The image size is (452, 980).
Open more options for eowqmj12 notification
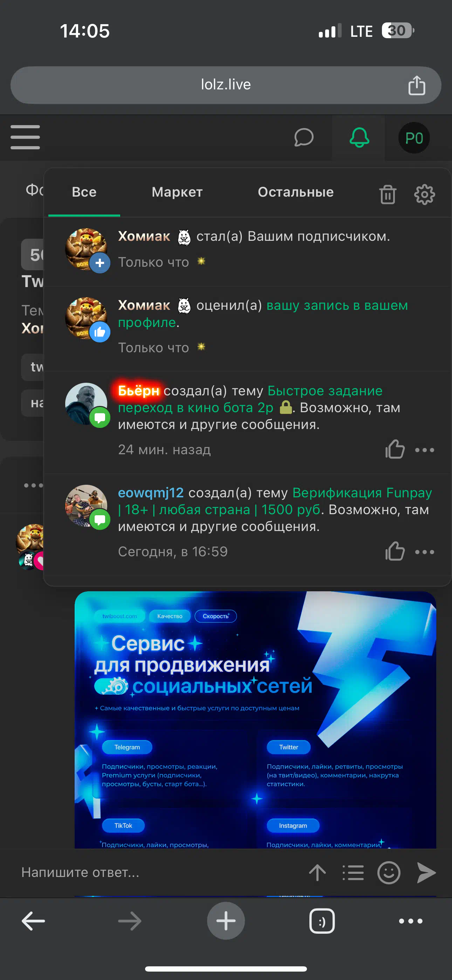pyautogui.click(x=424, y=552)
